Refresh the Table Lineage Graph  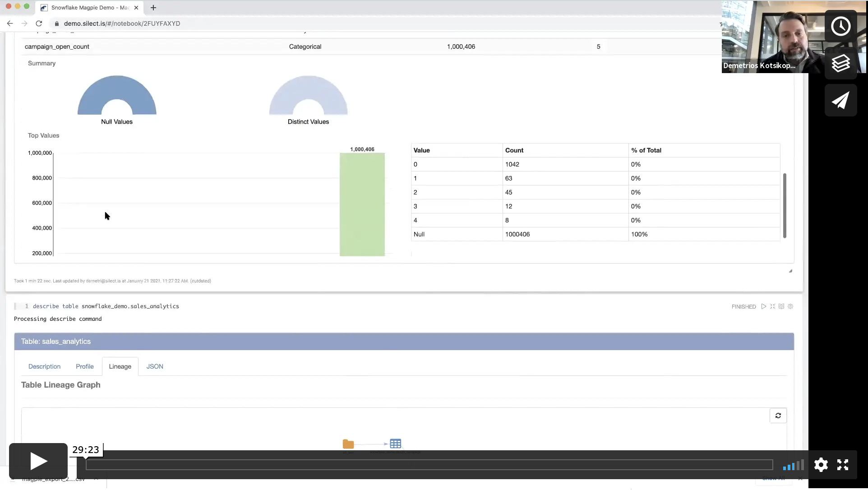point(778,416)
